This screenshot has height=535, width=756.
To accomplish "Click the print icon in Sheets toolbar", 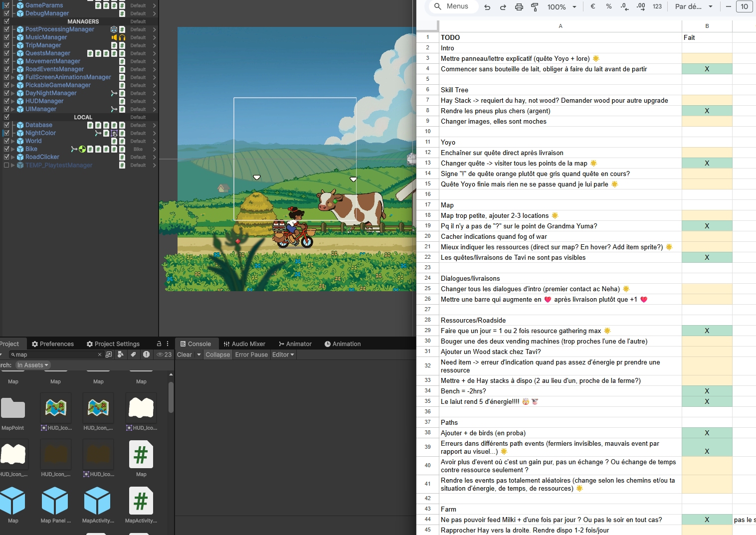I will (519, 7).
